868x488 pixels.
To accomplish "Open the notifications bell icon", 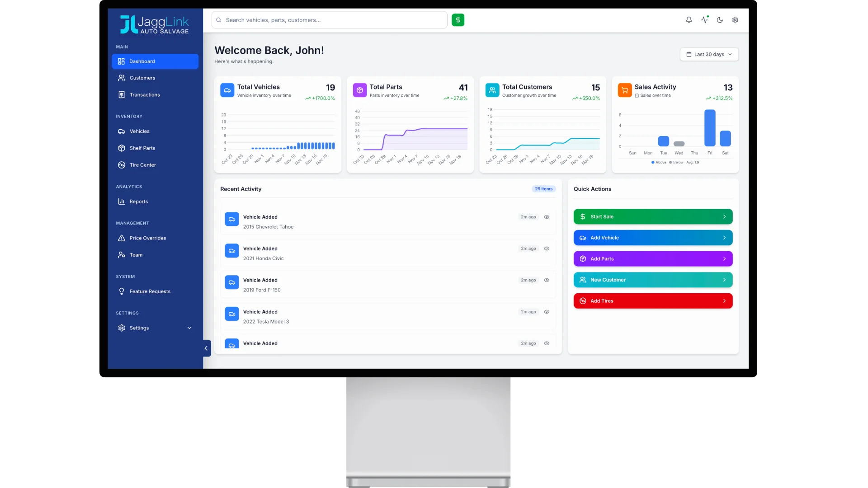I will tap(689, 20).
